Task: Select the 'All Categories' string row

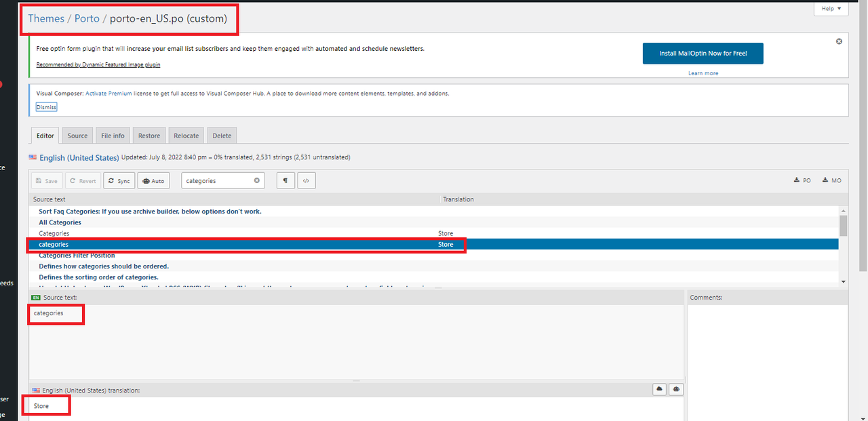Action: 434,222
